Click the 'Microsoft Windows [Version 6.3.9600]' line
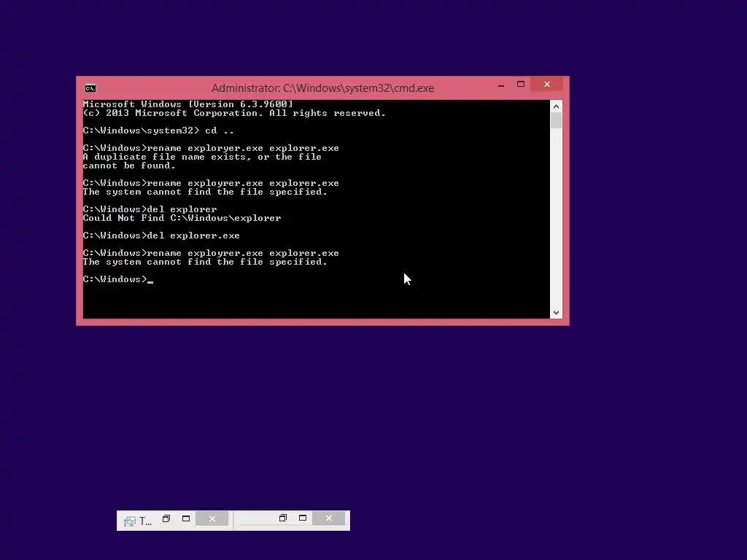Image resolution: width=747 pixels, height=560 pixels. tap(187, 104)
